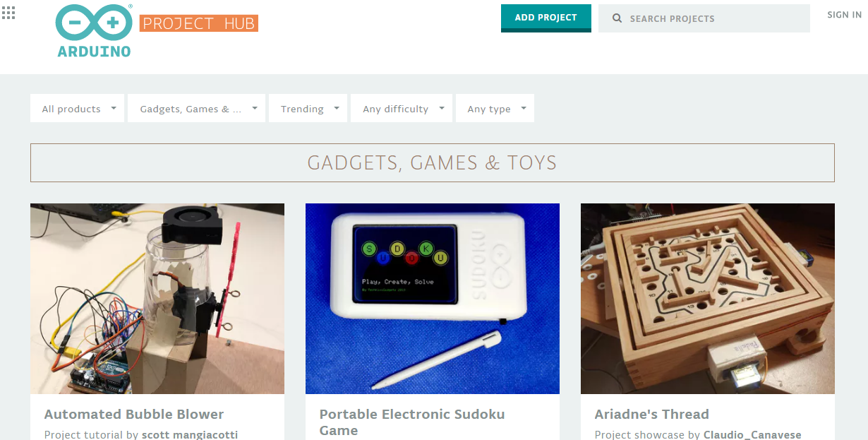Image resolution: width=868 pixels, height=440 pixels.
Task: Open the Automated Bubble Blower thumbnail
Action: (157, 299)
